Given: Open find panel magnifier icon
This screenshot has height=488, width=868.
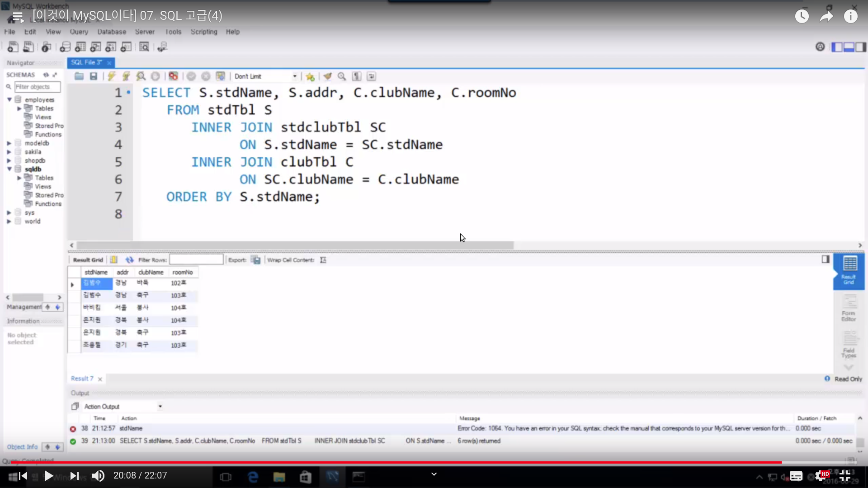Looking at the screenshot, I should coord(342,76).
